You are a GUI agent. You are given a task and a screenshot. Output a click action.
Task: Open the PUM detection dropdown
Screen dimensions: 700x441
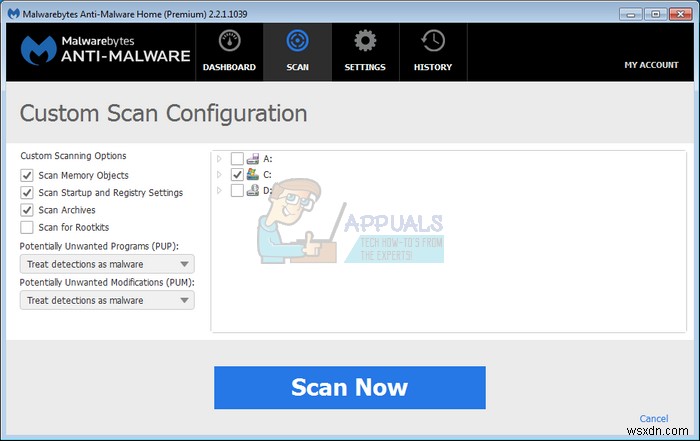[107, 300]
